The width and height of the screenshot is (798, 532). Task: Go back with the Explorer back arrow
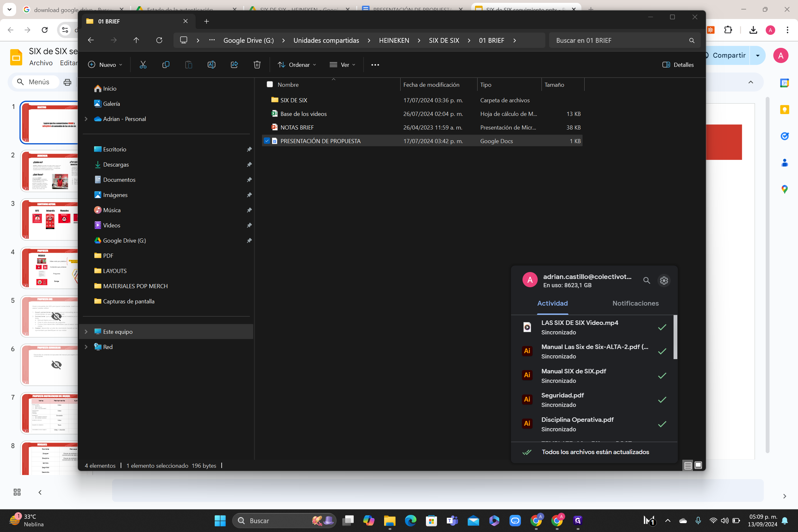click(x=91, y=40)
